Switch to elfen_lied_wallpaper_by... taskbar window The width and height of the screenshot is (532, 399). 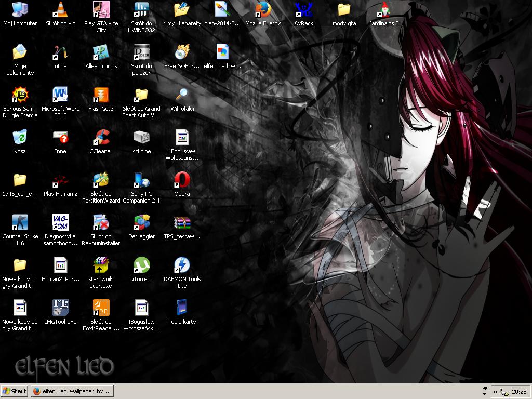(72, 391)
